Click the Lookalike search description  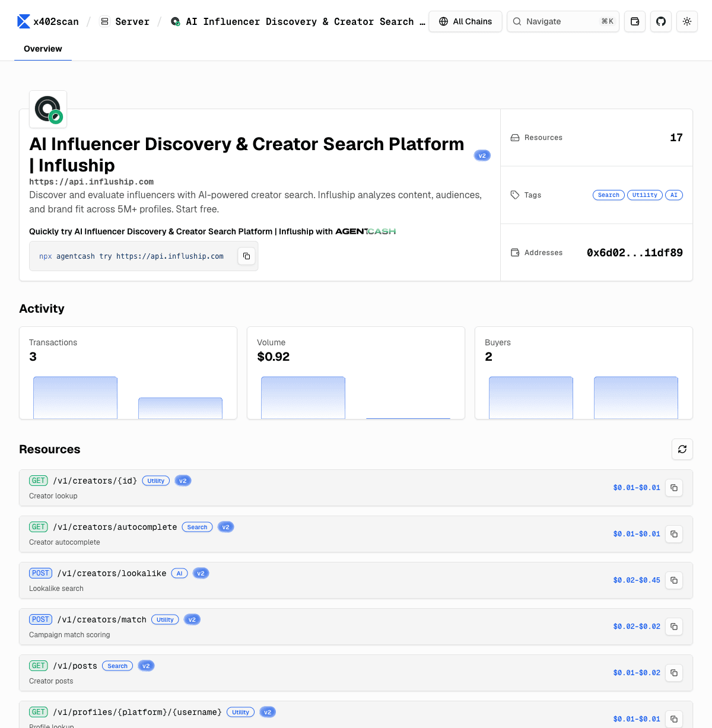pos(56,589)
